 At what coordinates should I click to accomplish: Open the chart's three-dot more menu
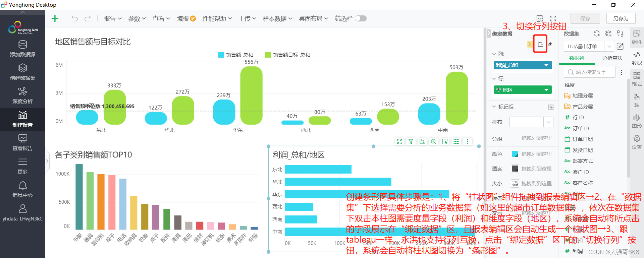pyautogui.click(x=467, y=142)
